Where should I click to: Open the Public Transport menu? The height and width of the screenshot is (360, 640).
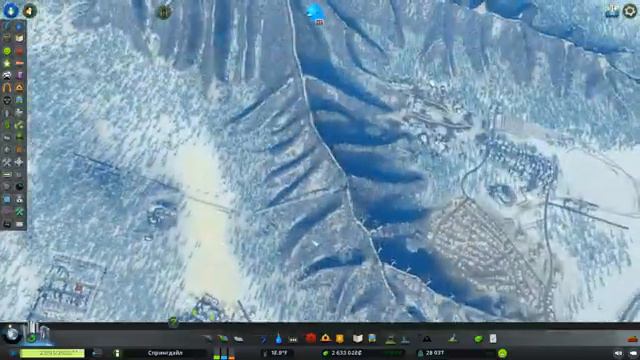[x=372, y=338]
